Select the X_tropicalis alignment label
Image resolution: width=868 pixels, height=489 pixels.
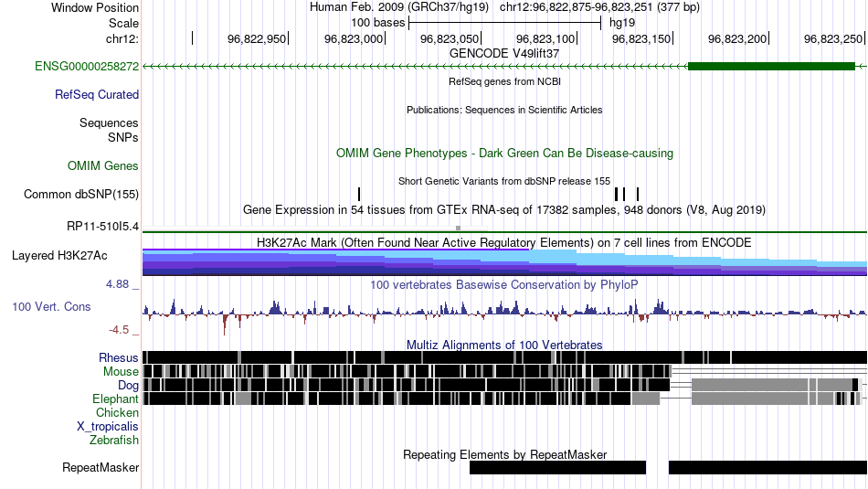click(108, 427)
